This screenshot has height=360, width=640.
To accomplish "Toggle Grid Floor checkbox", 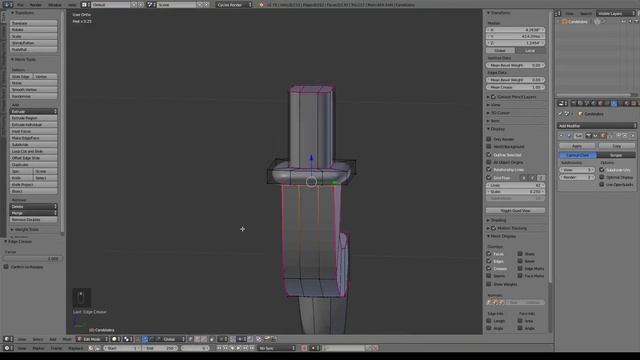I will click(489, 178).
